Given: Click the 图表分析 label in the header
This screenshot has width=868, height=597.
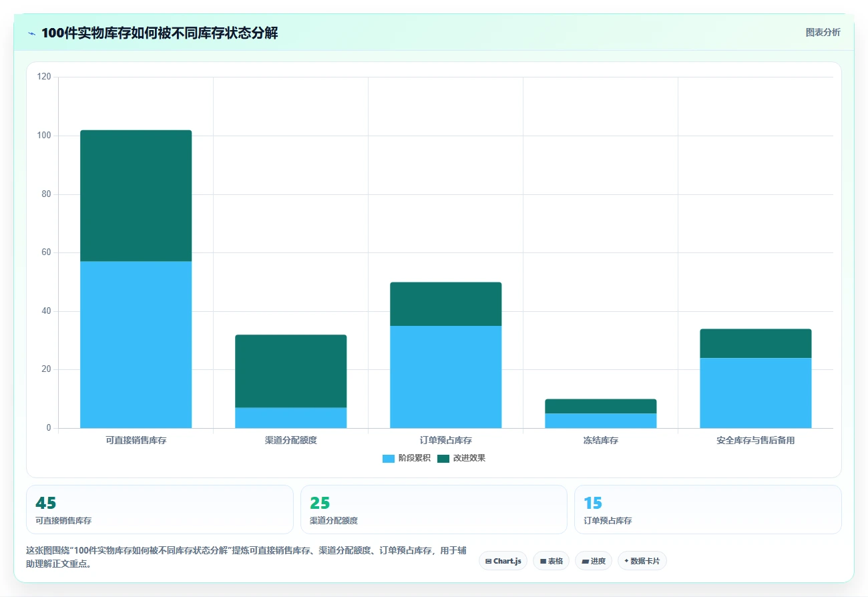Looking at the screenshot, I should coord(823,32).
